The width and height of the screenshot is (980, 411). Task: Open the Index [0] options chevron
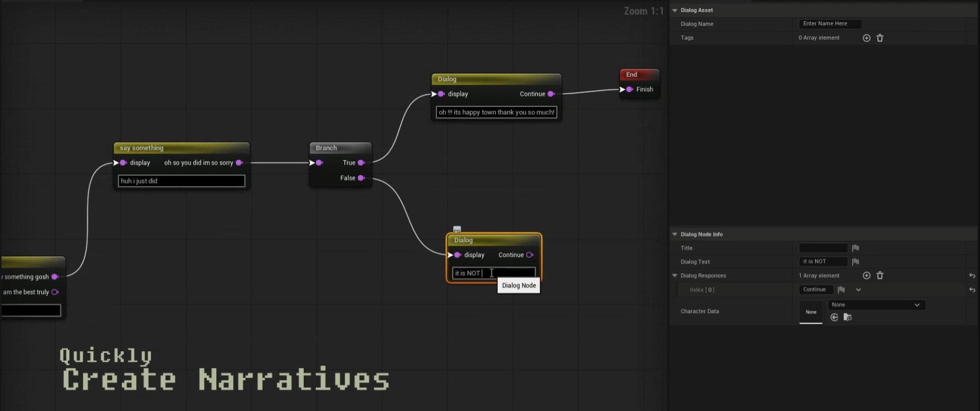(x=859, y=290)
